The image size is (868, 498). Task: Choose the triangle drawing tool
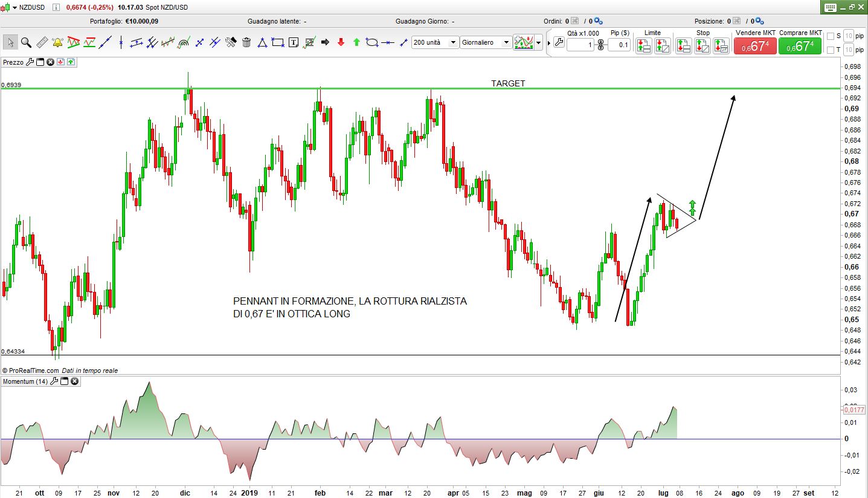(263, 42)
